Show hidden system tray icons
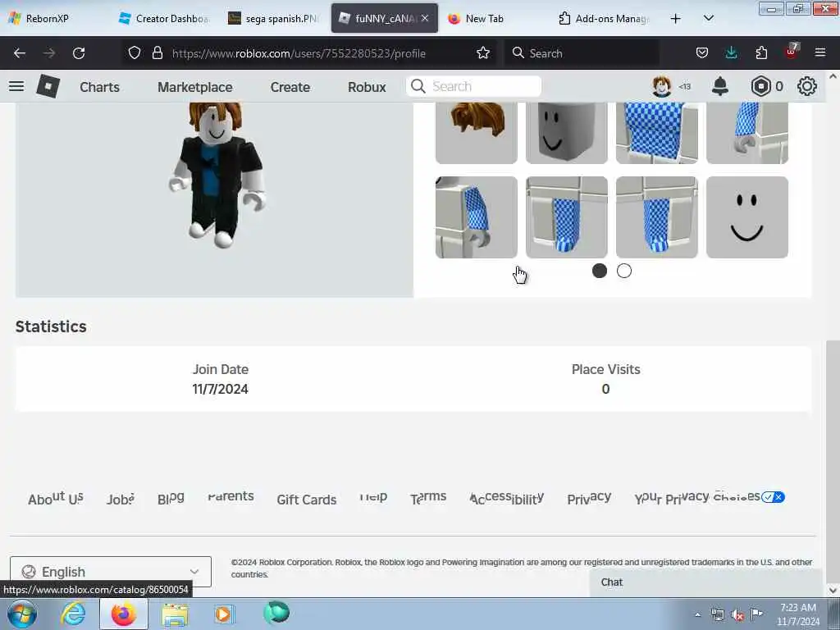 (x=697, y=615)
